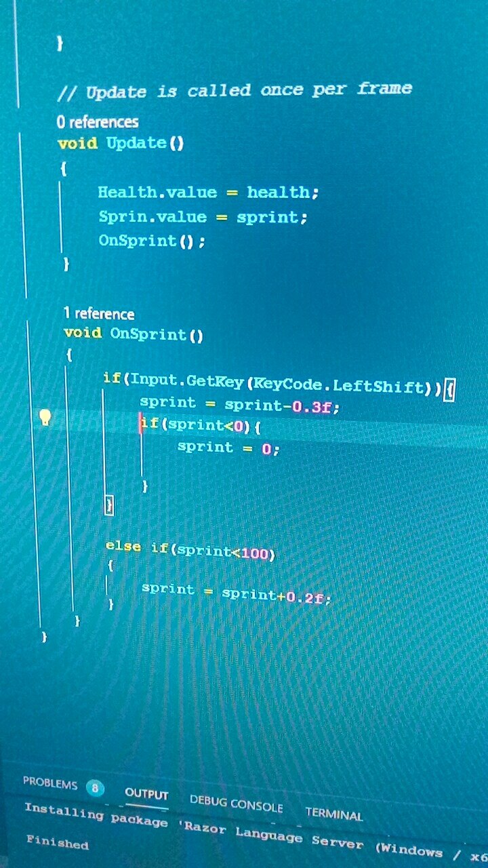488x868 pixels.
Task: Click the problems count badge showing 8
Action: click(x=96, y=788)
